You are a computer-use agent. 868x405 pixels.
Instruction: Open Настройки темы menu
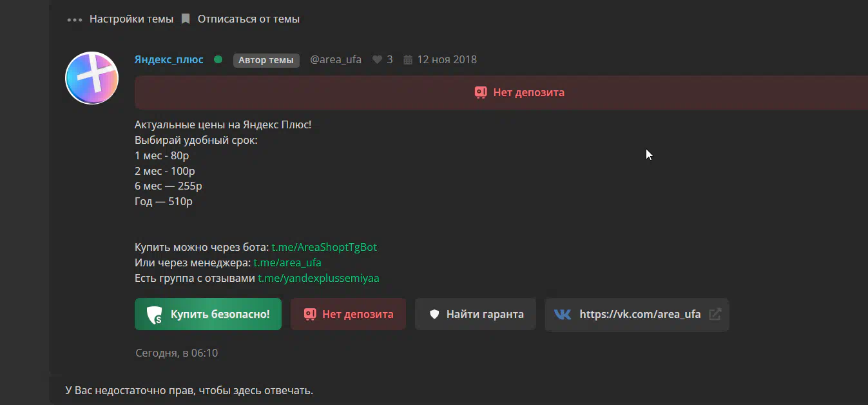click(131, 19)
